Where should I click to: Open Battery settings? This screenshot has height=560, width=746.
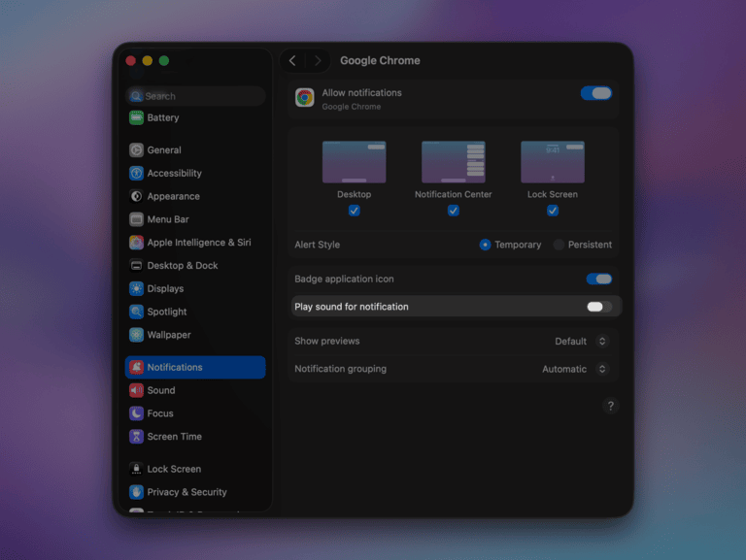pyautogui.click(x=195, y=117)
